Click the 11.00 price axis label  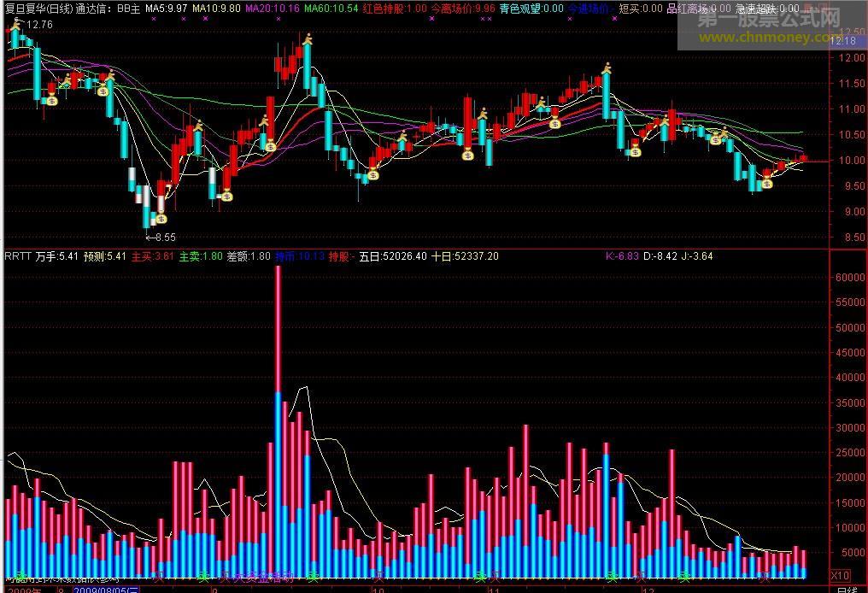[x=852, y=109]
